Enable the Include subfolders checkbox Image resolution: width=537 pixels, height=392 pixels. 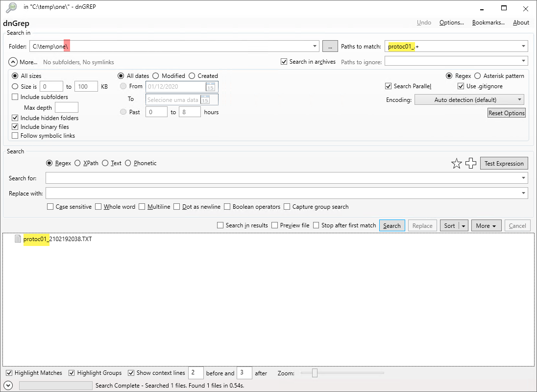(x=15, y=97)
